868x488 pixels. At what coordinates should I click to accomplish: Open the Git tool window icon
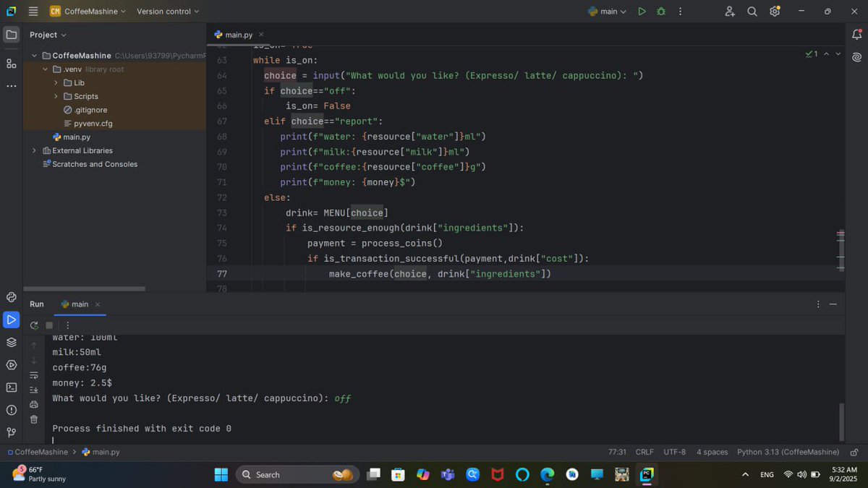pyautogui.click(x=12, y=432)
